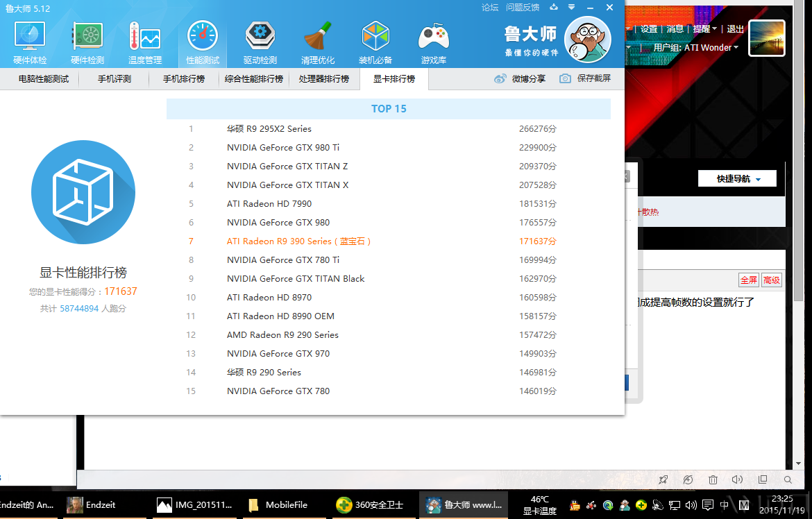Switch to 处理器排行榜 tab
Image resolution: width=812 pixels, height=519 pixels.
323,78
